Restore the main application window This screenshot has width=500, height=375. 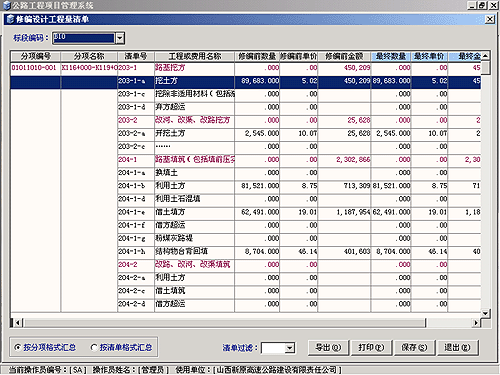[x=482, y=5]
